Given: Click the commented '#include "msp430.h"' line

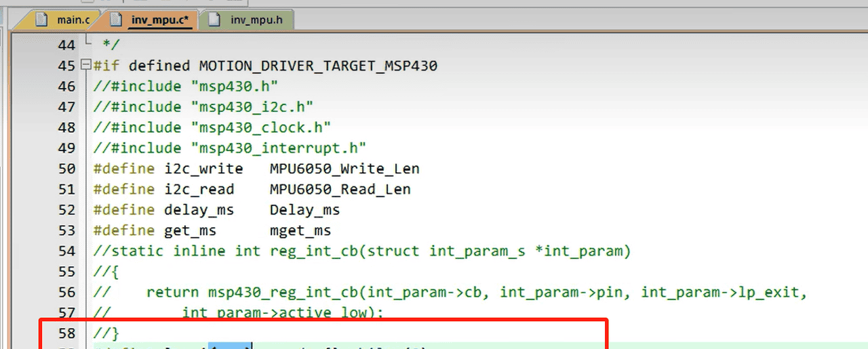Looking at the screenshot, I should pyautogui.click(x=186, y=87).
